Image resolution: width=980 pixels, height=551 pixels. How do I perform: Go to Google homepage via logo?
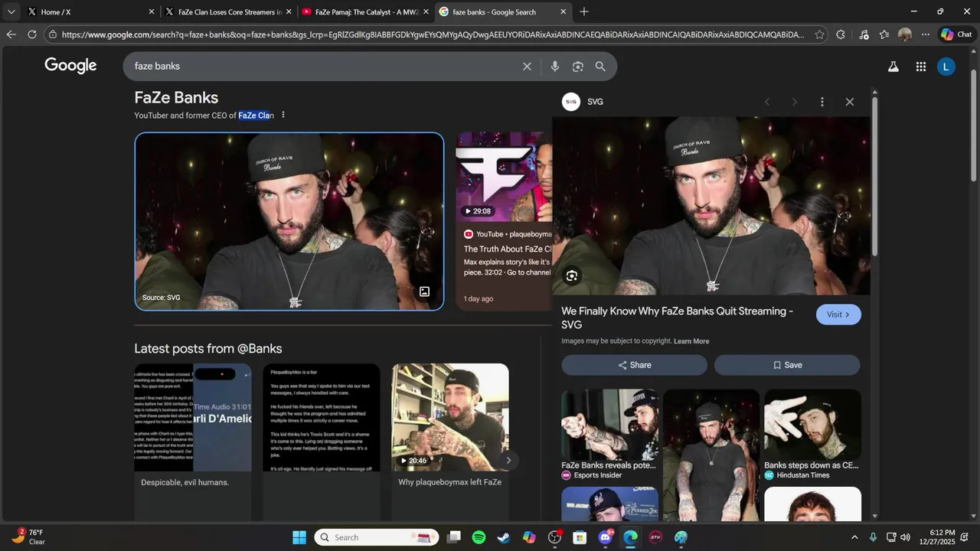(x=70, y=66)
